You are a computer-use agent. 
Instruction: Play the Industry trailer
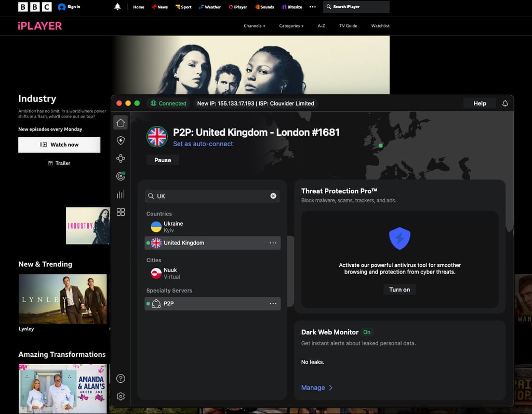pos(59,163)
